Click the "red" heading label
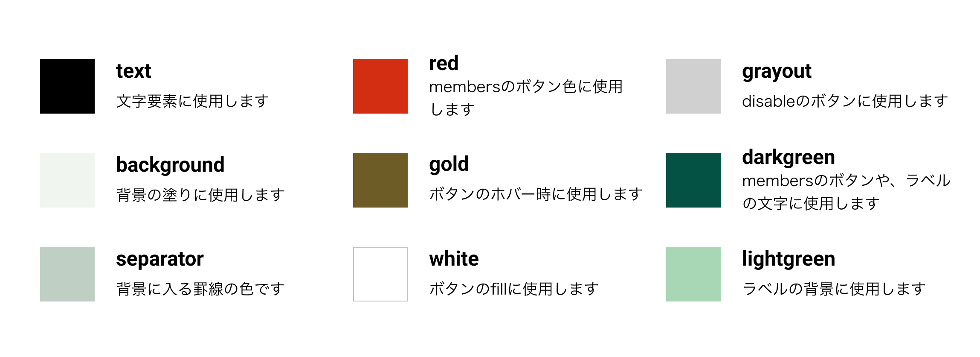This screenshot has height=357, width=980. (x=444, y=63)
